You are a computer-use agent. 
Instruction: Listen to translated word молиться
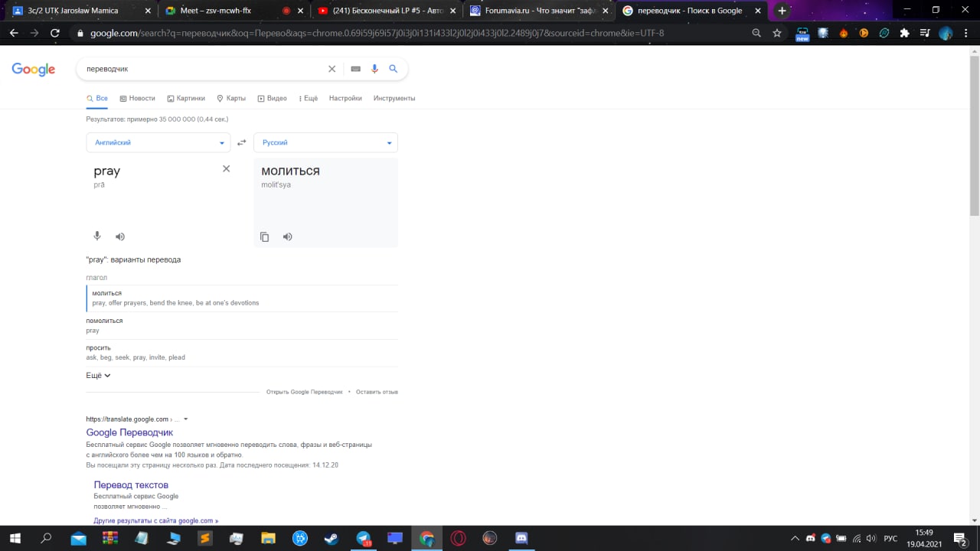(287, 236)
